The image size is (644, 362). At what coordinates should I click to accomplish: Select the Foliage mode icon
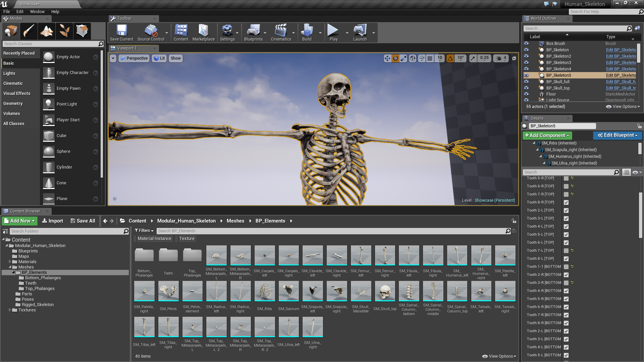[64, 31]
